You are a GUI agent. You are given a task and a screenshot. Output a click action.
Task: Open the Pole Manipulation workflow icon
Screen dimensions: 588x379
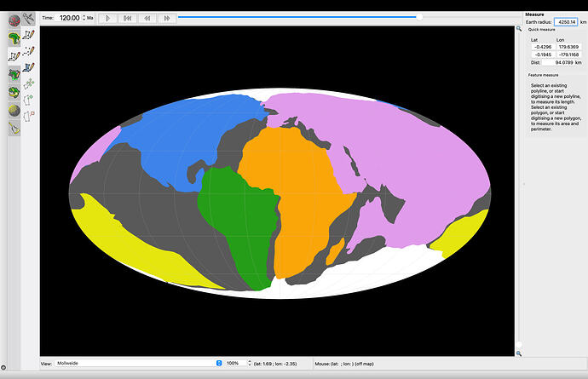pos(14,92)
